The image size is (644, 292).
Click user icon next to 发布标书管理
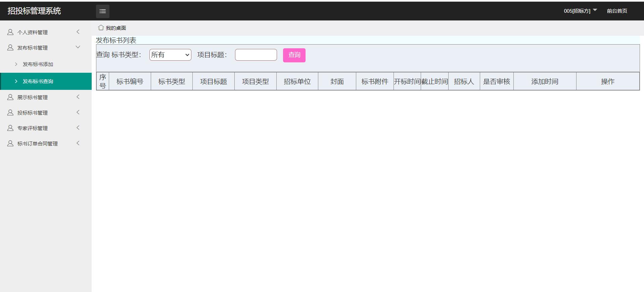pyautogui.click(x=10, y=48)
